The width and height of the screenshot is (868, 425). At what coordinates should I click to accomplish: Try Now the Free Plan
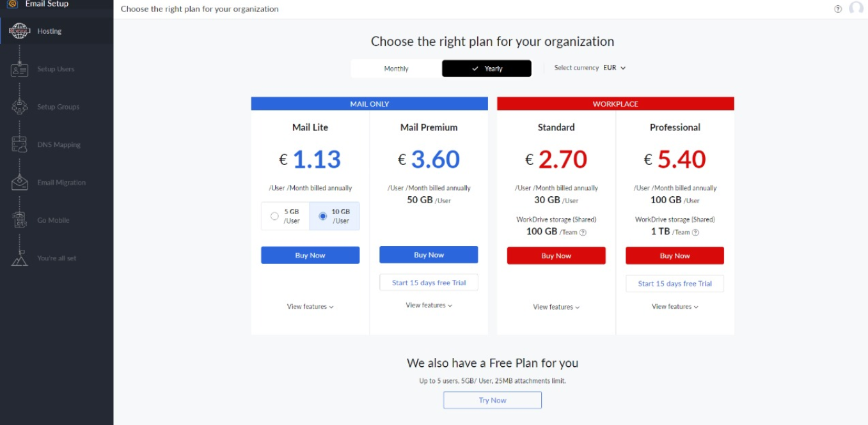coord(493,400)
